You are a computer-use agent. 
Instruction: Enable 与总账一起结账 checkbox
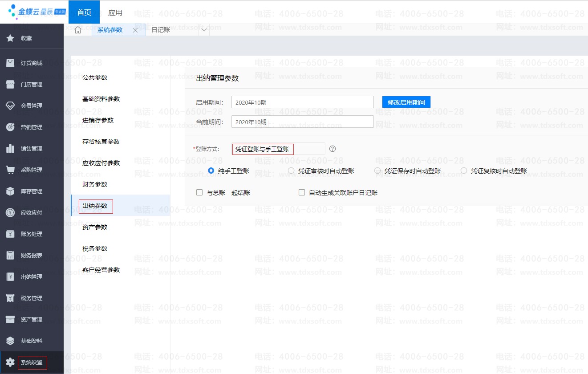[199, 193]
